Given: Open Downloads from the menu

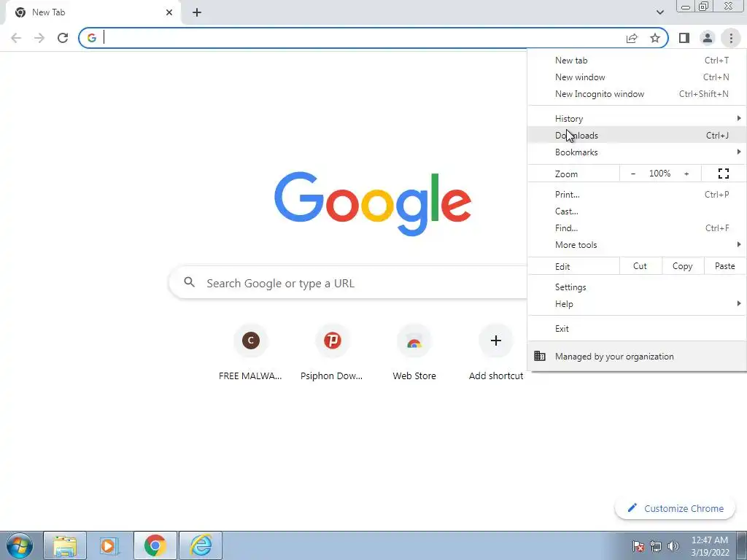Looking at the screenshot, I should [637, 135].
